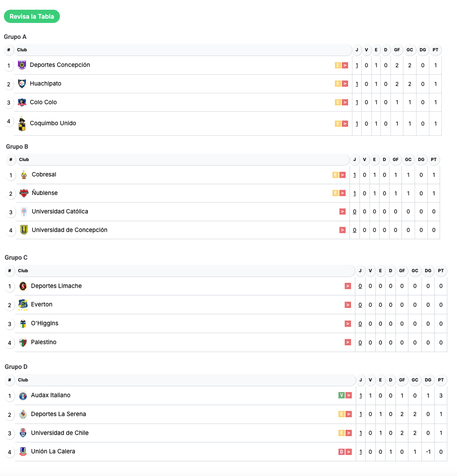Expand Unión La Calera row arrow

point(348,452)
